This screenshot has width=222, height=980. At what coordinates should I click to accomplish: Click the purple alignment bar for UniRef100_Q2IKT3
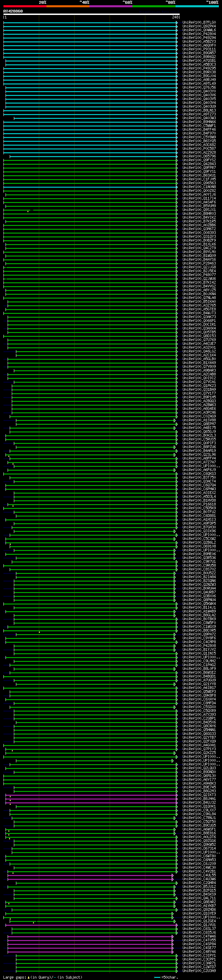92,795
